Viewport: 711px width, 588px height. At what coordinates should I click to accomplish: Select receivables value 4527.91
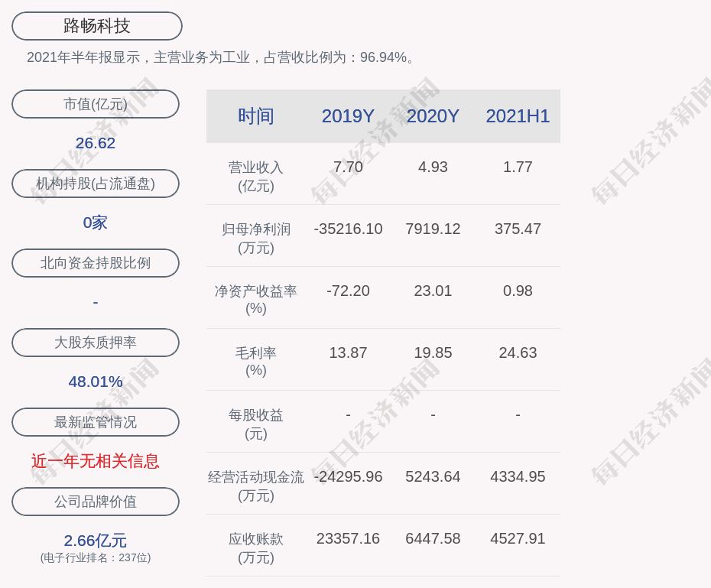pyautogui.click(x=518, y=538)
